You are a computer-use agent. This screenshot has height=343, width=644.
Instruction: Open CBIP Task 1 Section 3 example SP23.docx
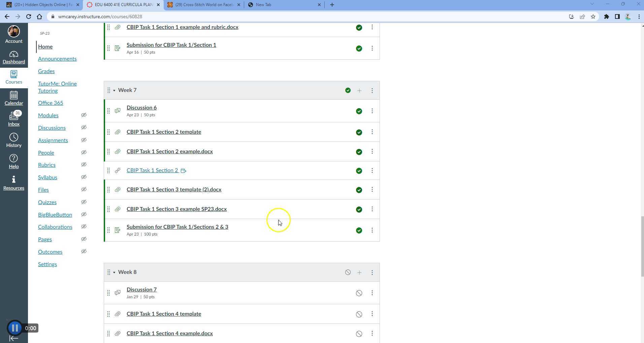coord(176,209)
